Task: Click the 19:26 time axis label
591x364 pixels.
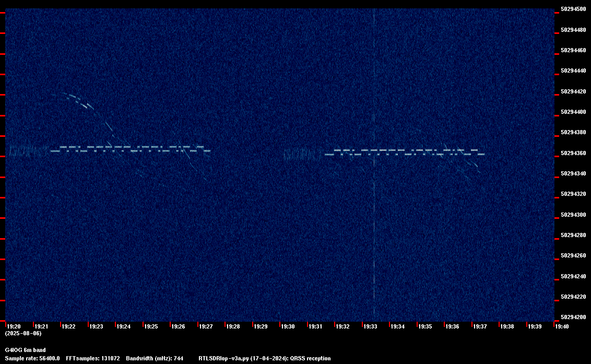Action: pos(178,326)
